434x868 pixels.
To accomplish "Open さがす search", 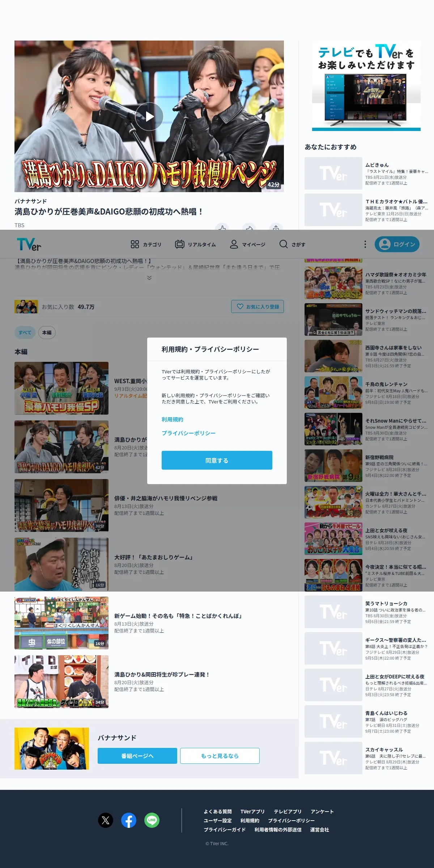I will [x=292, y=244].
